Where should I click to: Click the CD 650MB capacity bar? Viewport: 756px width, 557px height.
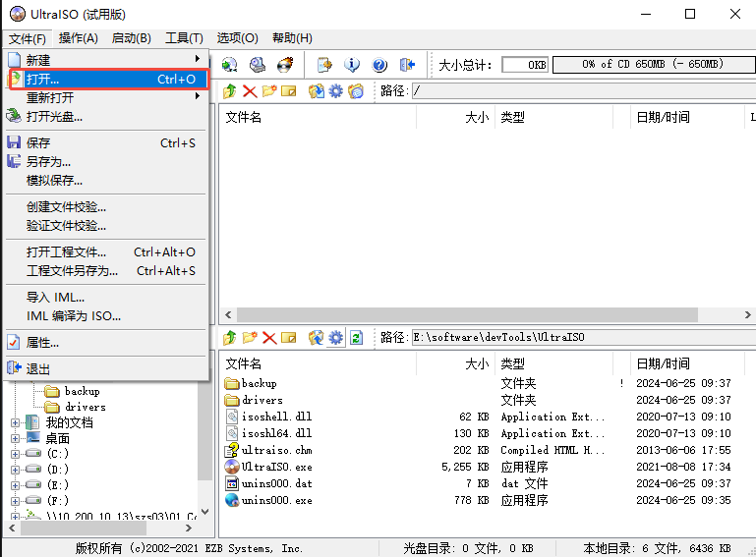[x=654, y=64]
